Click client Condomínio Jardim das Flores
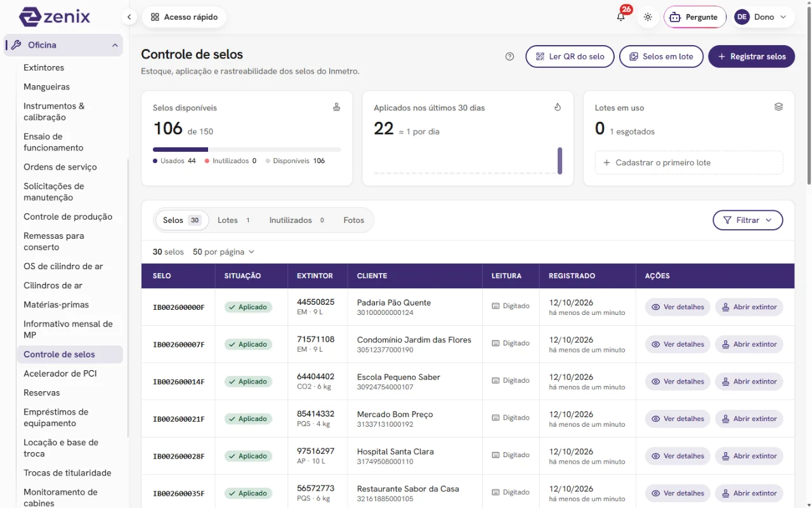 [414, 340]
